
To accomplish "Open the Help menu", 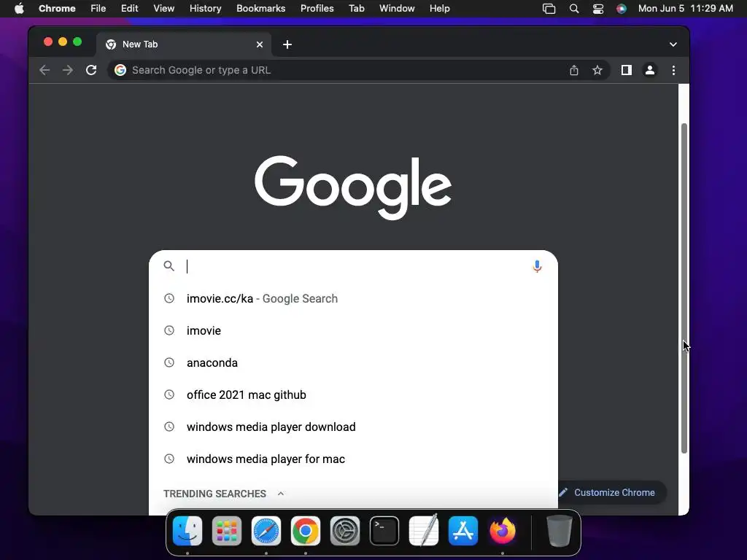I will pos(439,9).
